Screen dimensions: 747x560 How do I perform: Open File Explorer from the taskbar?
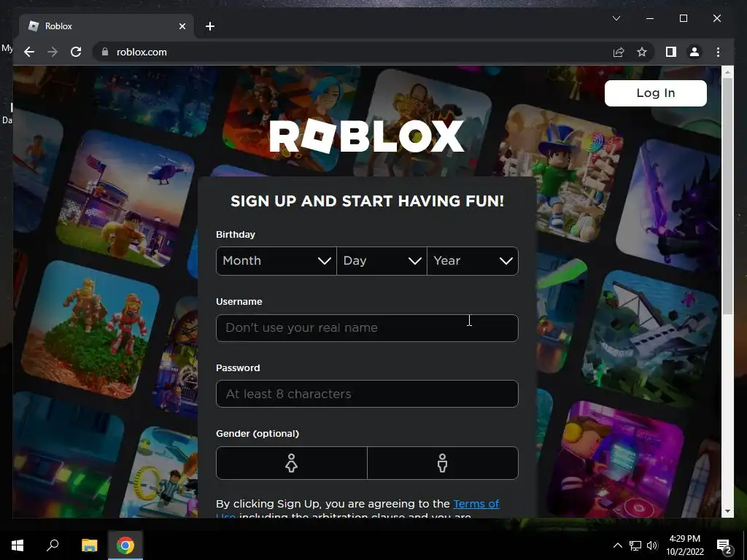coord(89,545)
